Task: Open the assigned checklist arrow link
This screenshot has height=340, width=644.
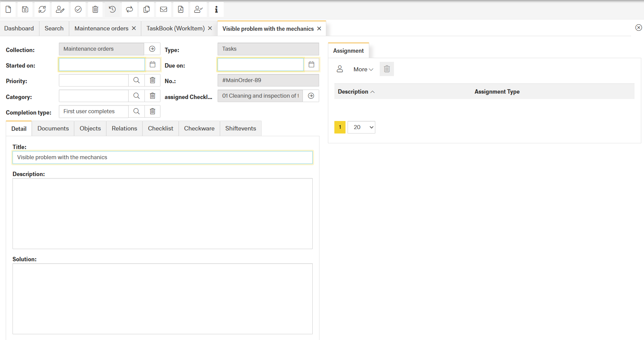Action: point(311,96)
